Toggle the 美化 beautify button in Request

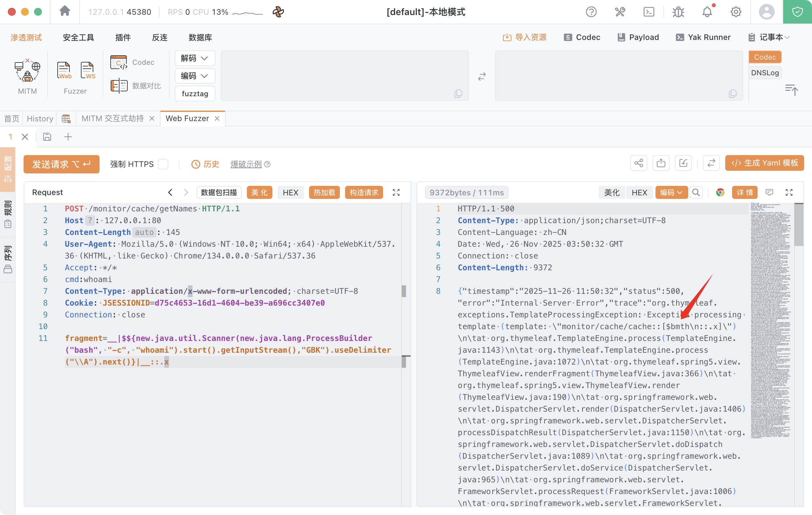[x=259, y=192]
